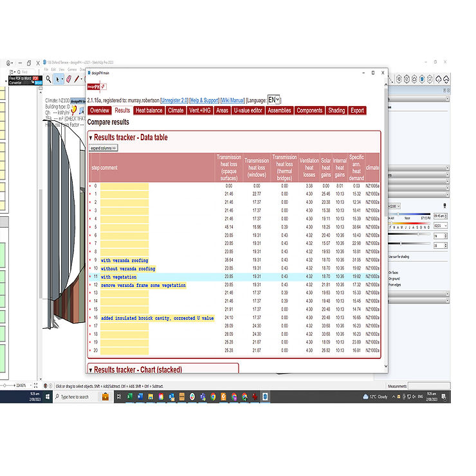476x476 pixels.
Task: Go to the U-value editor tab
Action: [248, 111]
